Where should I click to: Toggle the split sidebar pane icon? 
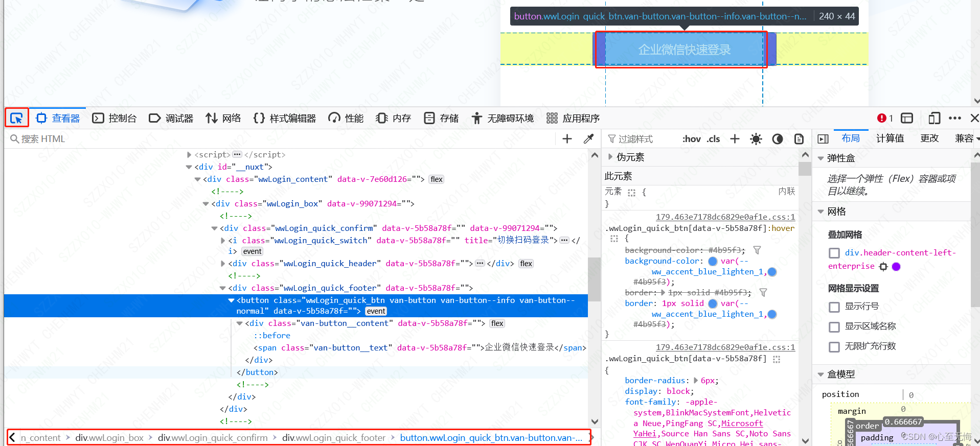pyautogui.click(x=823, y=139)
